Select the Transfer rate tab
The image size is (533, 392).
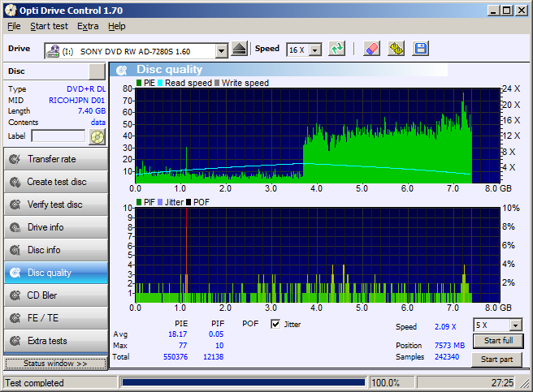tap(56, 159)
